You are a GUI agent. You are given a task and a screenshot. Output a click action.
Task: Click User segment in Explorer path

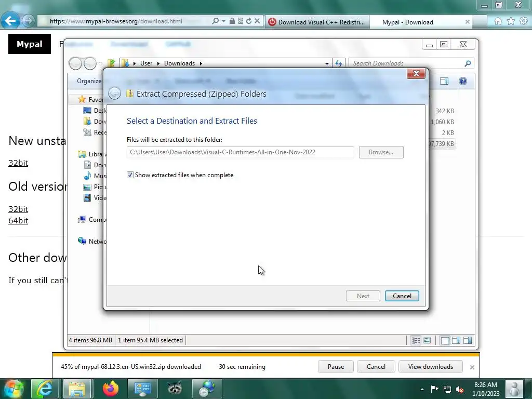(x=146, y=63)
